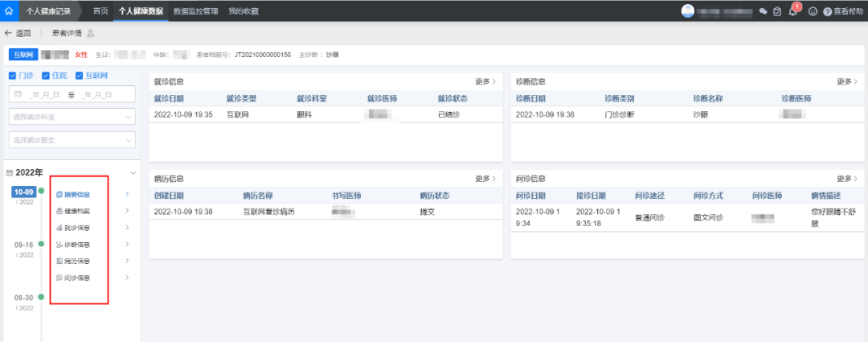Image resolution: width=868 pixels, height=342 pixels.
Task: Click the 病历信息 icon in sidebar list
Action: pyautogui.click(x=59, y=261)
